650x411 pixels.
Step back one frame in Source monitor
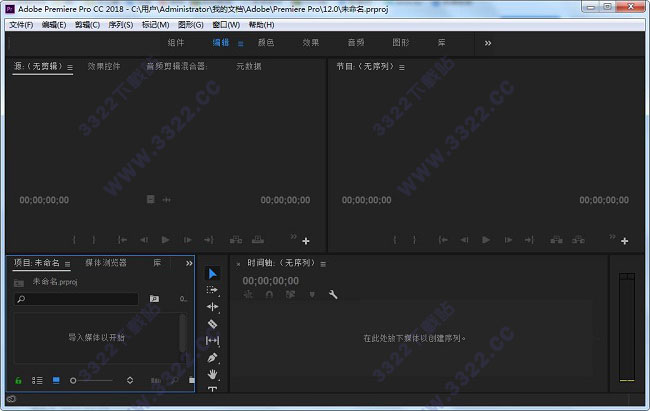click(144, 240)
